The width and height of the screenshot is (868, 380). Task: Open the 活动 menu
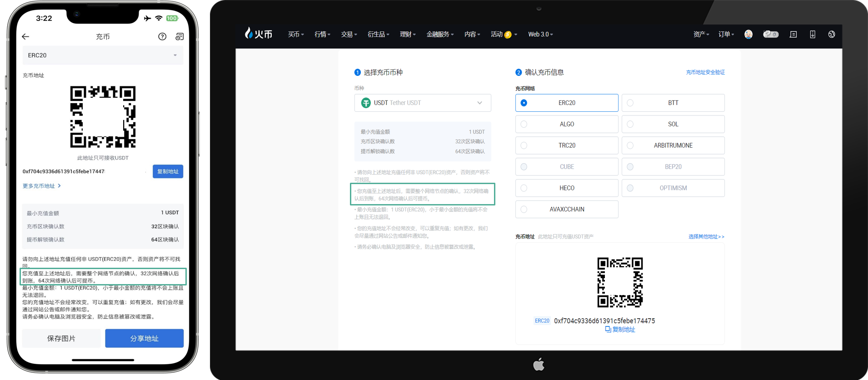pyautogui.click(x=504, y=35)
